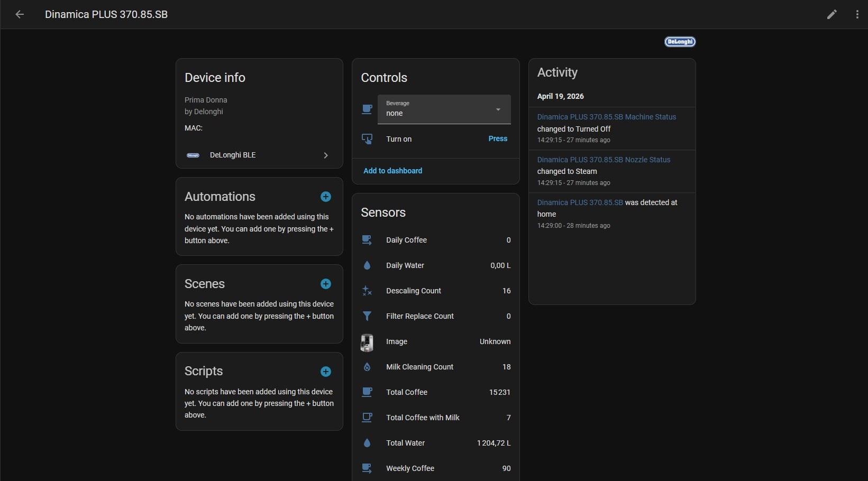Select the Total Water value 1 204,72 L
The image size is (868, 481).
click(x=494, y=443)
